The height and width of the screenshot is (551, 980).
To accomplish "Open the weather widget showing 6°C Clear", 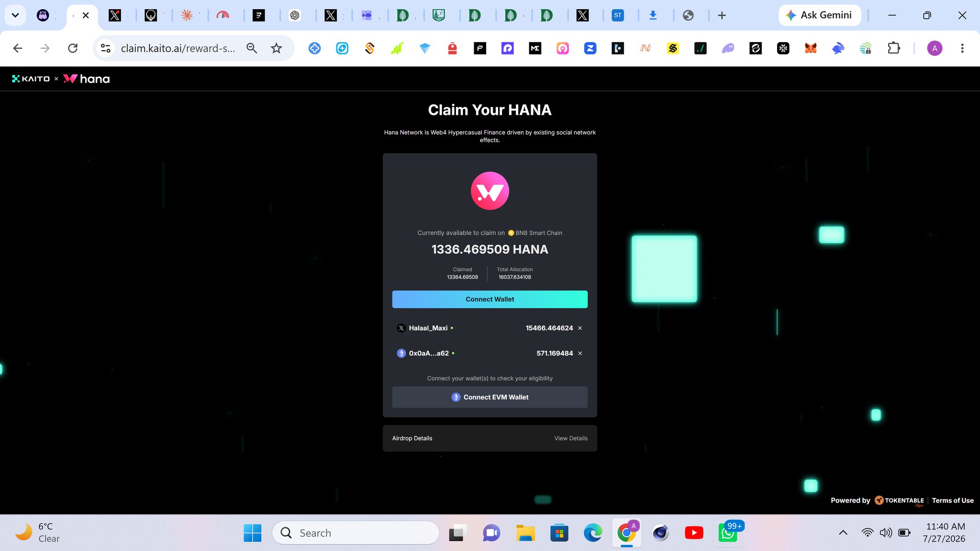I will click(x=38, y=532).
